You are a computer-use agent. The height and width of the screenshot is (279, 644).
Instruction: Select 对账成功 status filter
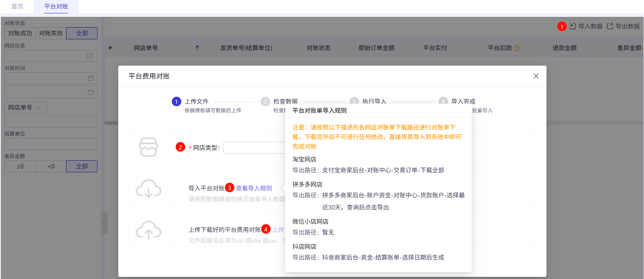point(20,33)
